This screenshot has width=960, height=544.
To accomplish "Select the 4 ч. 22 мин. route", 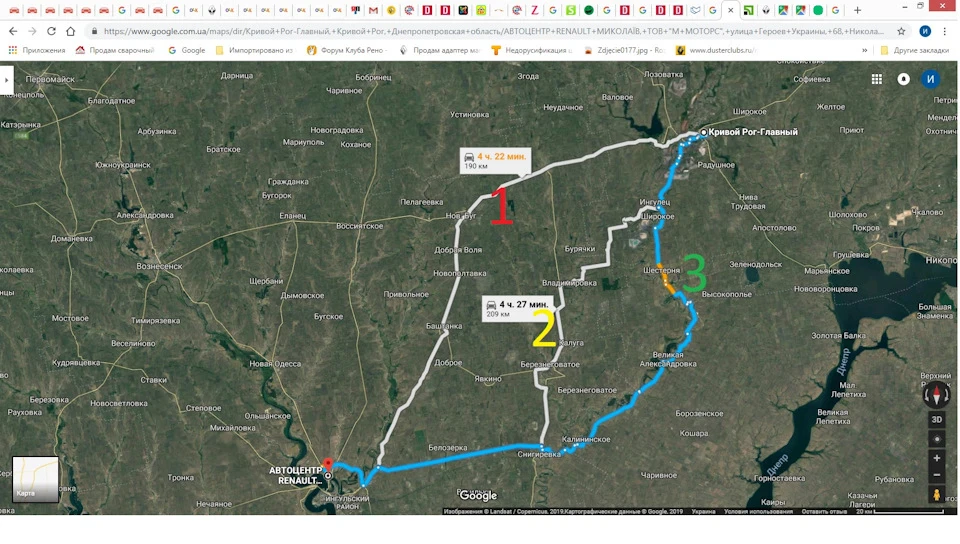I will [495, 160].
